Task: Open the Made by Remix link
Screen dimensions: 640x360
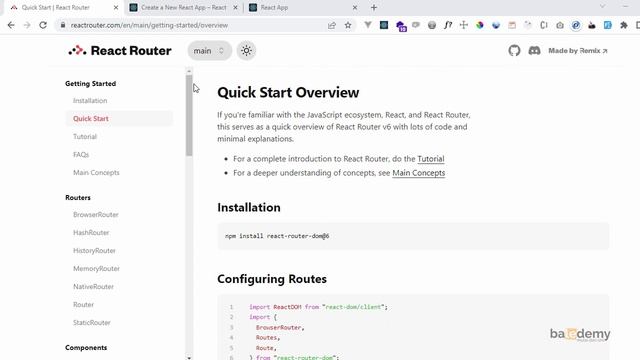Action: tap(578, 51)
